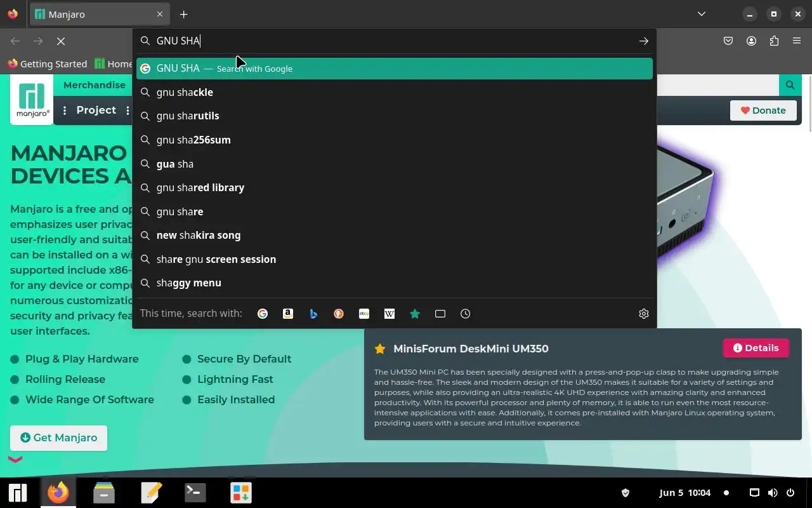Select the 'gnu shackle' suggestion

point(395,92)
